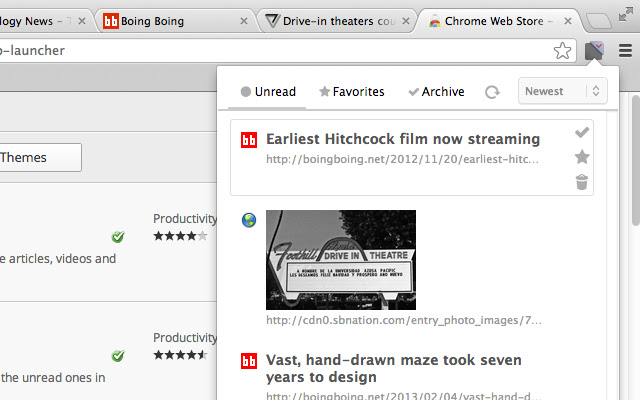Viewport: 640px width, 400px height.
Task: Switch to the Boing Boing tab
Action: pos(176,21)
